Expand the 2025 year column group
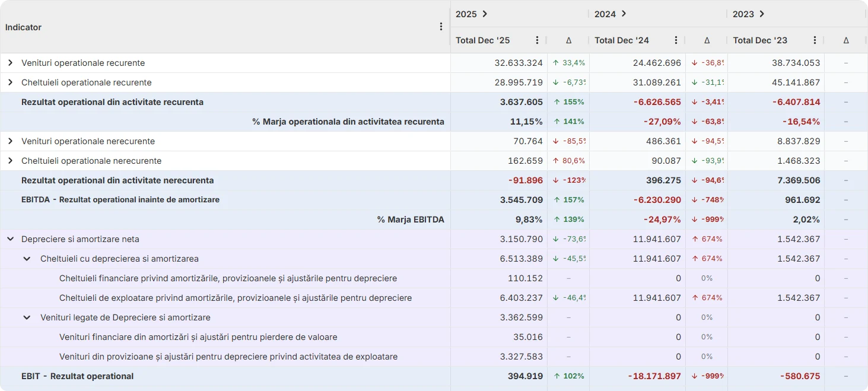 485,14
